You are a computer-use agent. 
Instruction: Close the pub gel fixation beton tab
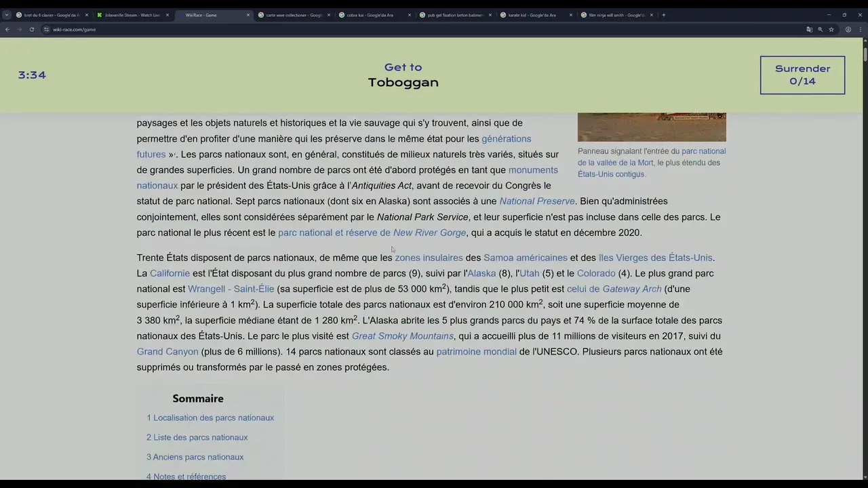pyautogui.click(x=490, y=15)
